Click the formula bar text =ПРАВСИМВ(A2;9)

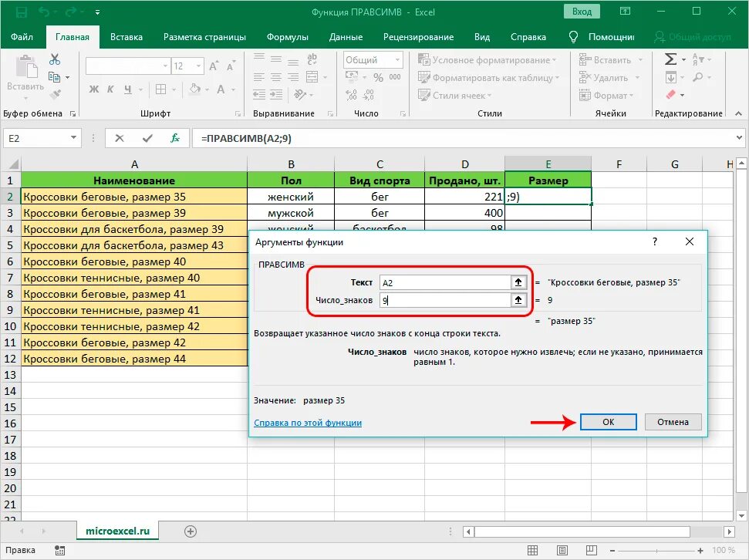(x=246, y=139)
